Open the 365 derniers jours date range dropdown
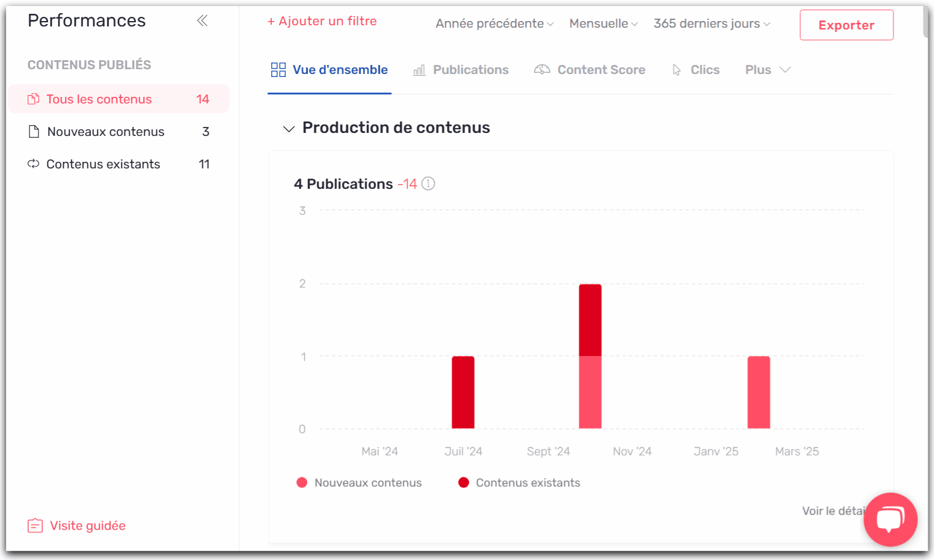The height and width of the screenshot is (560, 934). pos(711,23)
